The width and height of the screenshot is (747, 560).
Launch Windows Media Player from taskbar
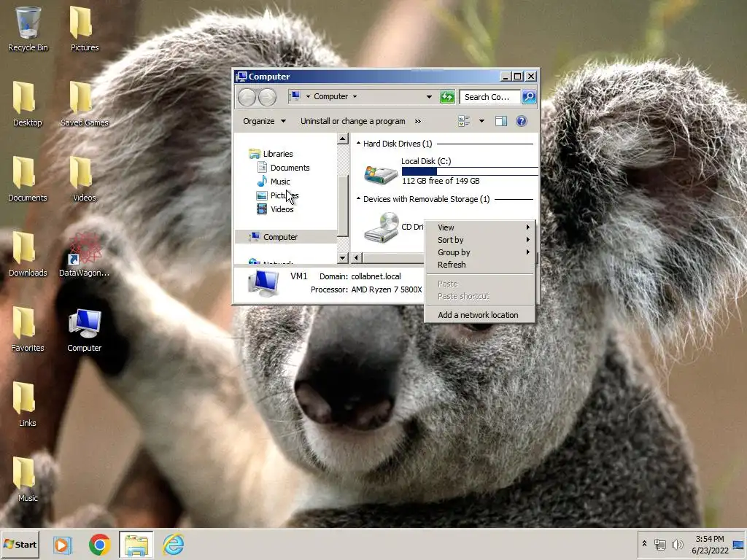63,544
